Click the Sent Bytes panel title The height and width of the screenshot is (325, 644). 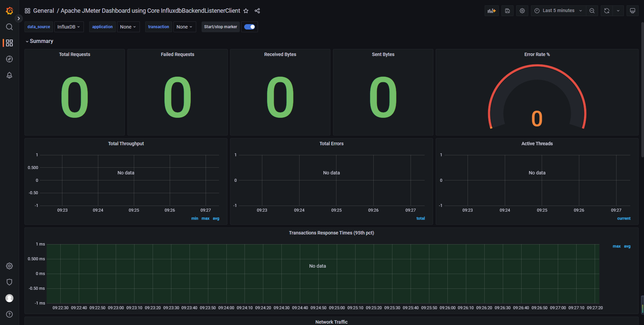pyautogui.click(x=383, y=54)
